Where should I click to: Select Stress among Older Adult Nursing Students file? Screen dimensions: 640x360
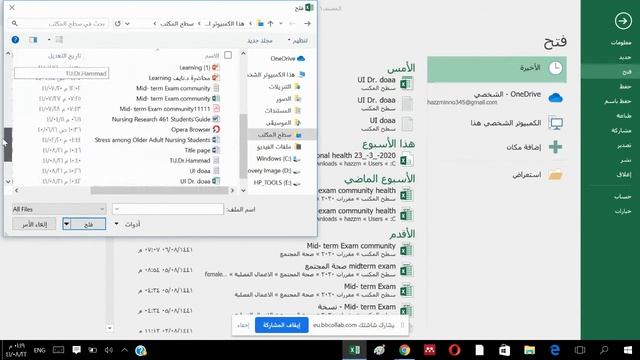(x=157, y=140)
